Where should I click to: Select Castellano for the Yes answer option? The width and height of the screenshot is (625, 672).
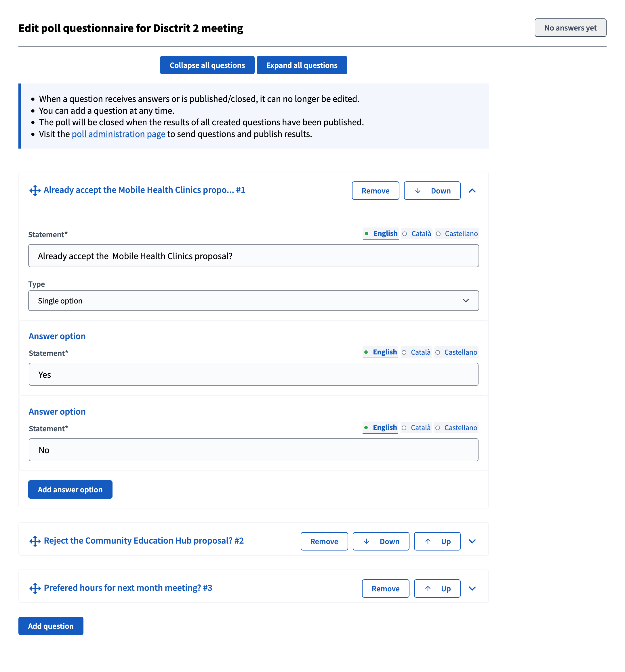pos(460,352)
